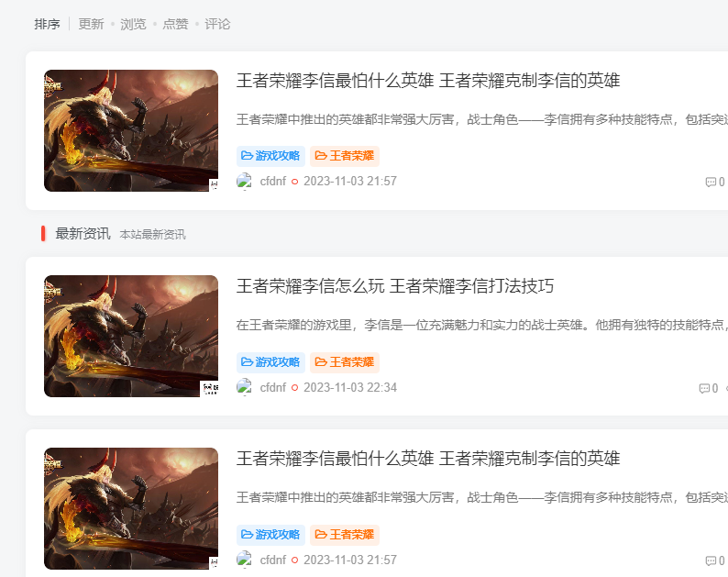Click the first article's thumbnail image

tap(131, 130)
